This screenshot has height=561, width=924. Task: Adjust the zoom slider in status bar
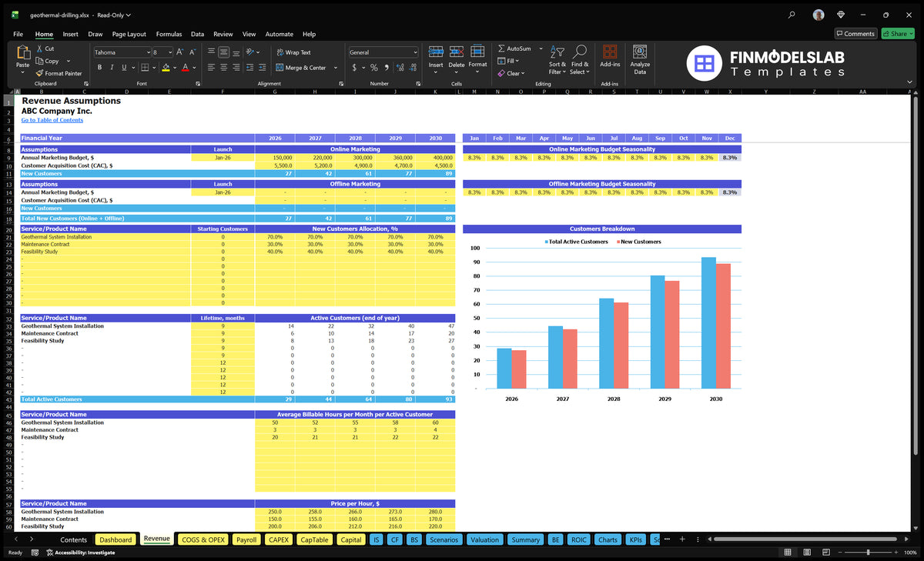[868, 553]
